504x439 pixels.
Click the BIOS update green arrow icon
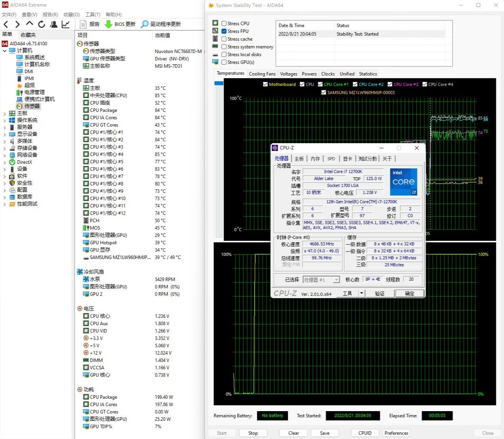pos(109,24)
